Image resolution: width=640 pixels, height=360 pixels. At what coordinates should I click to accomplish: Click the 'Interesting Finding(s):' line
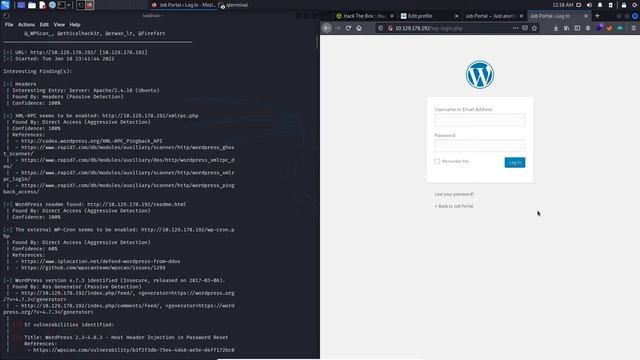pyautogui.click(x=38, y=71)
